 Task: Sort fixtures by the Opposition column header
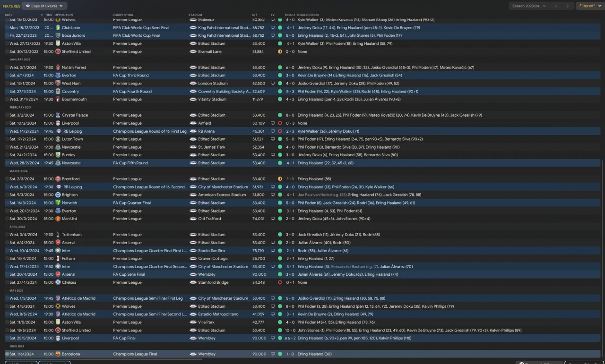tap(64, 15)
